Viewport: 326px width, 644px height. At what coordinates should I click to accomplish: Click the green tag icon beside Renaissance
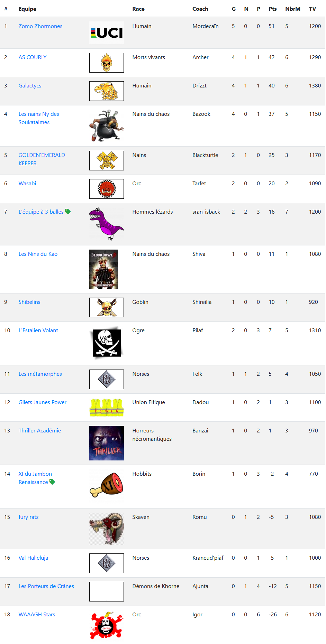point(52,482)
